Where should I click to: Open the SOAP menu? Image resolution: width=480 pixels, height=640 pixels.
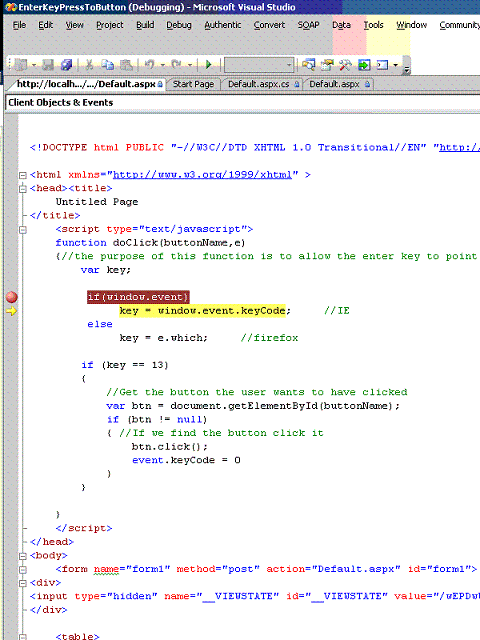tap(308, 25)
